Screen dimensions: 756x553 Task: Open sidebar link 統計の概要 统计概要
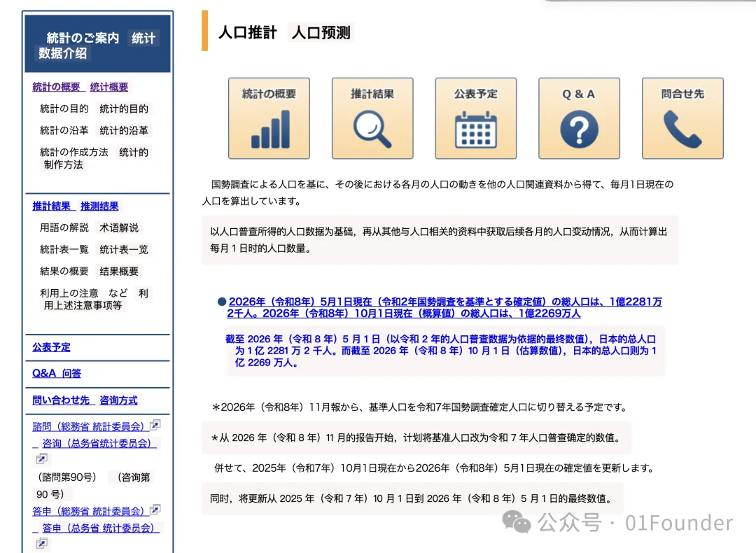point(80,87)
